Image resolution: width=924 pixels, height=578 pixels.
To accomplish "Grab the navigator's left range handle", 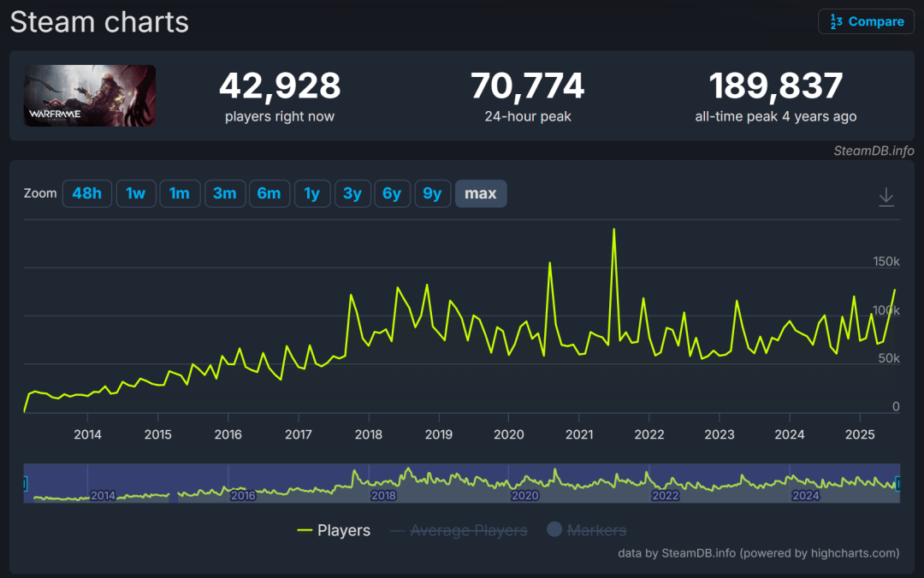I will [x=25, y=484].
